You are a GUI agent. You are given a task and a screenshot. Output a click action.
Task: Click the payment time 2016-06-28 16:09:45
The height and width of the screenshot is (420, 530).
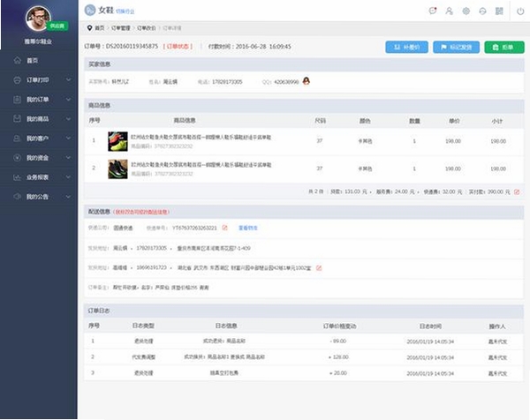pyautogui.click(x=263, y=47)
